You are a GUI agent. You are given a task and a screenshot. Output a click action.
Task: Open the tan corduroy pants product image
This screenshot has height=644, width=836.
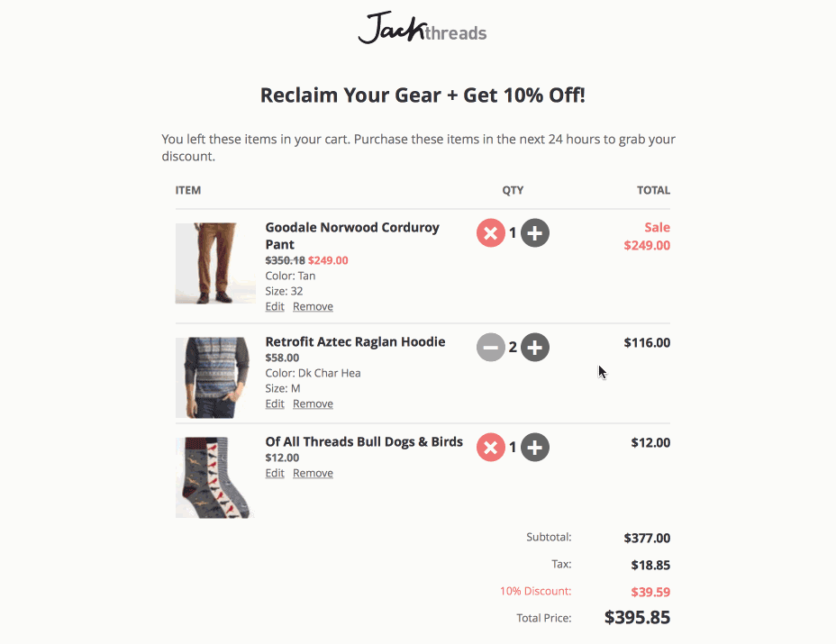215,263
